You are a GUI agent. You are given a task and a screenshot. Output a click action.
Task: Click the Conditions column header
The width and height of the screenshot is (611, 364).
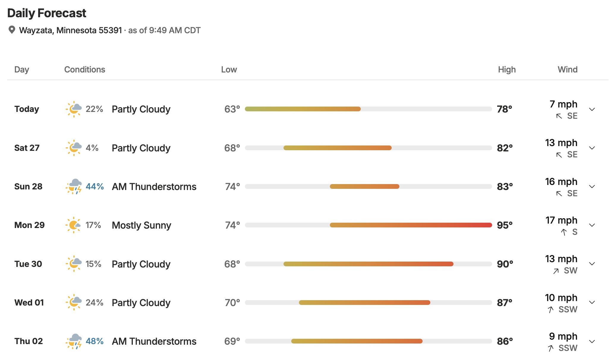85,69
